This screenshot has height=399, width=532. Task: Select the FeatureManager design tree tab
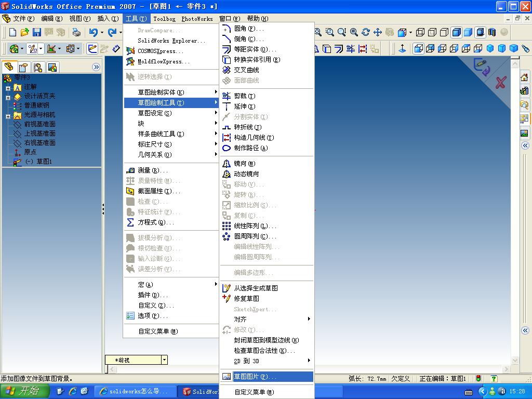coord(9,67)
